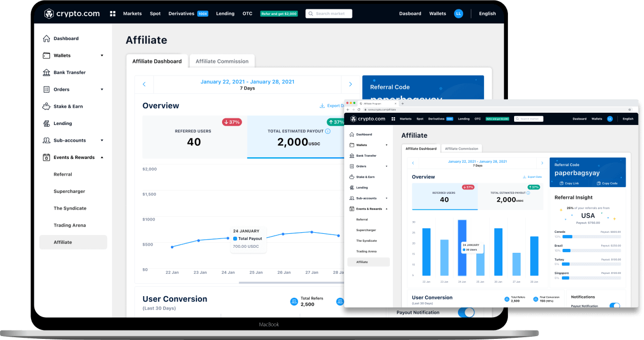The height and width of the screenshot is (340, 644).
Task: Open the apps grid icon in MacBook window
Action: tap(113, 13)
